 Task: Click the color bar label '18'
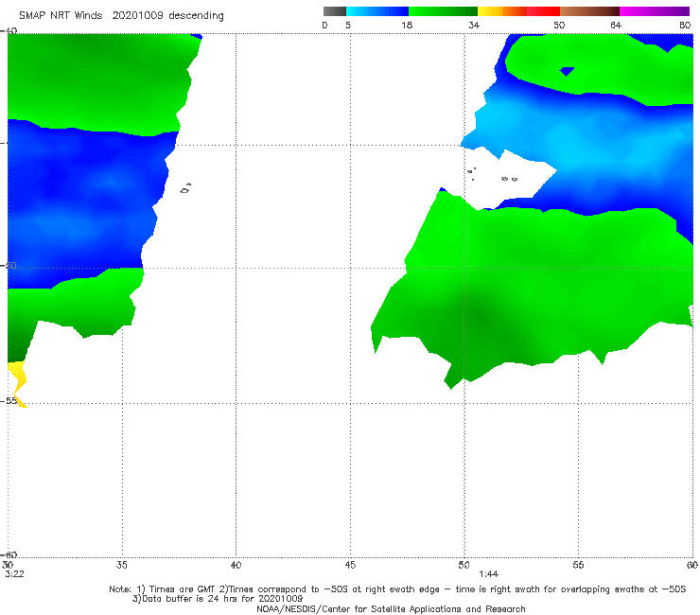tap(407, 25)
